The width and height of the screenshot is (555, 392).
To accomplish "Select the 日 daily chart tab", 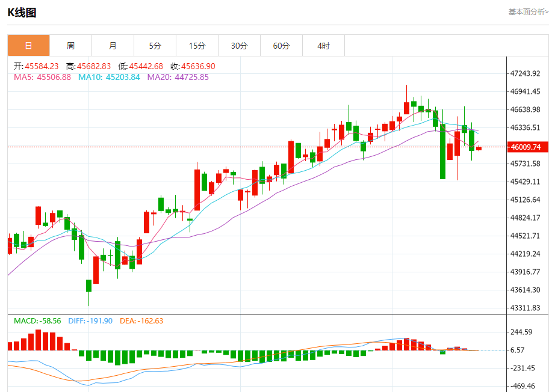I will point(28,46).
